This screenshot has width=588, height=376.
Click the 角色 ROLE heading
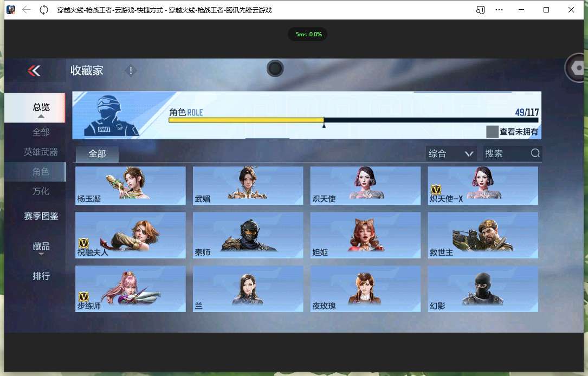(x=186, y=112)
